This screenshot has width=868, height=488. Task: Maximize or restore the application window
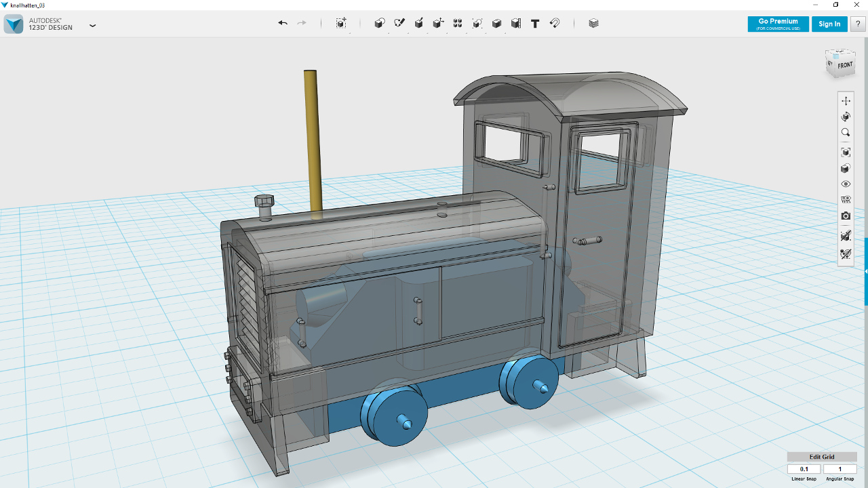835,5
